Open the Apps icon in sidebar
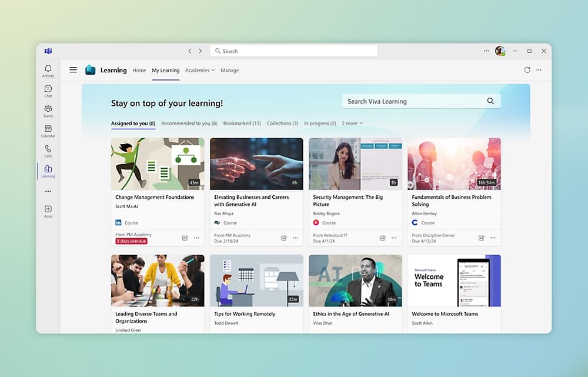588x377 pixels. (x=48, y=211)
